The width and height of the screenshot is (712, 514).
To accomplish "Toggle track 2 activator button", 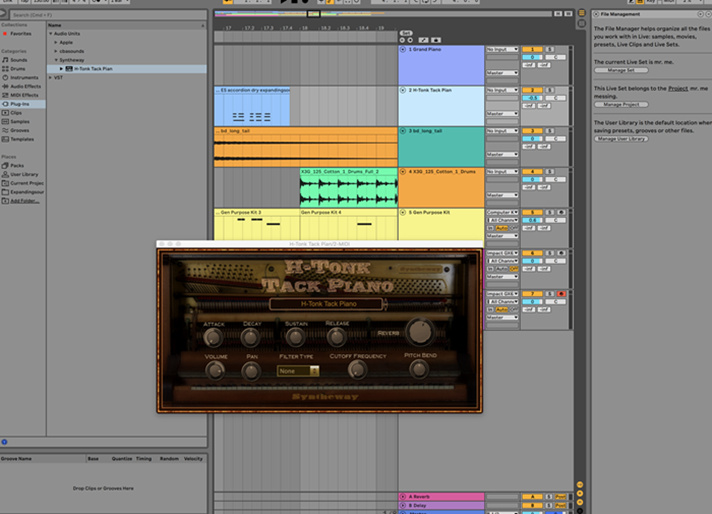I will 532,90.
